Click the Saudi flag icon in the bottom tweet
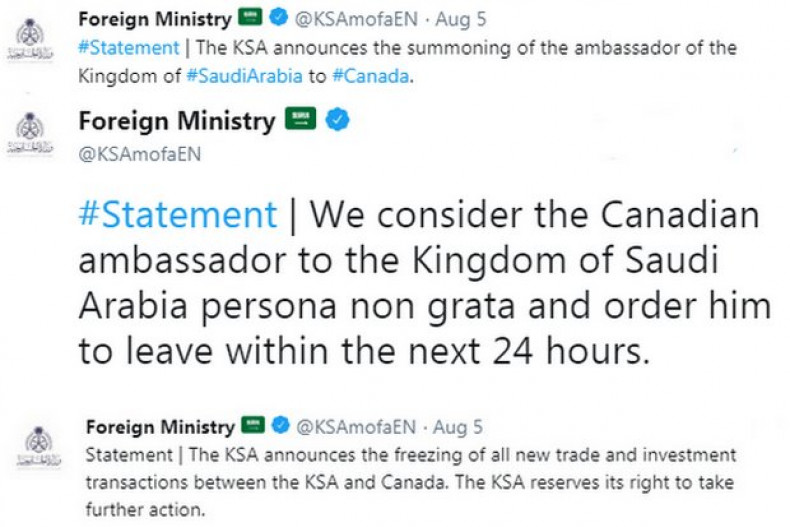790x527 pixels. 254,426
